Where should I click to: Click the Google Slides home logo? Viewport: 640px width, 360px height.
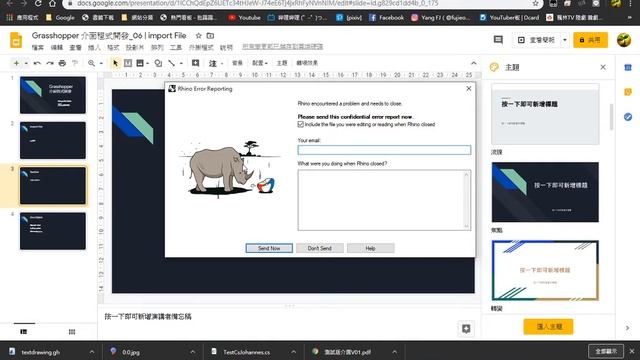[x=16, y=40]
